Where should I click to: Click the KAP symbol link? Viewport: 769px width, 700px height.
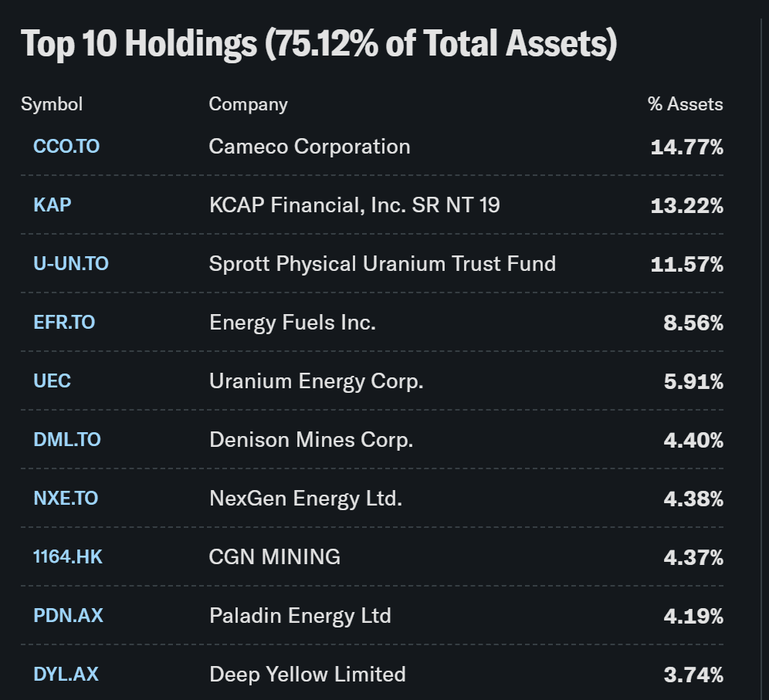coord(52,205)
